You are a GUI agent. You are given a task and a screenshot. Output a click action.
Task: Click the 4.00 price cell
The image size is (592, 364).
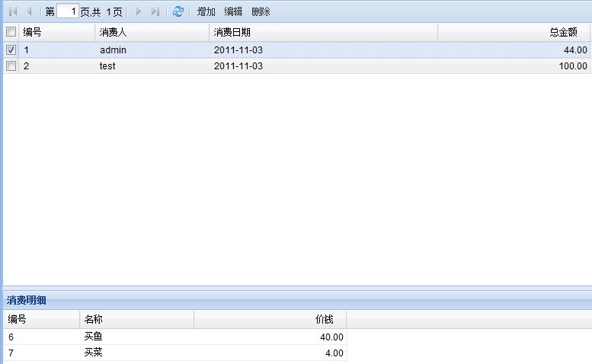(334, 353)
